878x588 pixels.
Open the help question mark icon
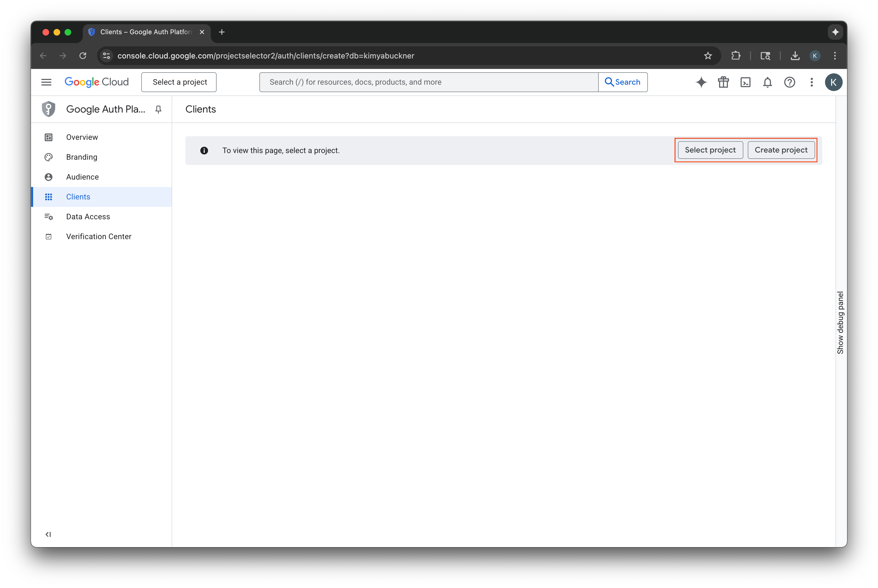(789, 82)
